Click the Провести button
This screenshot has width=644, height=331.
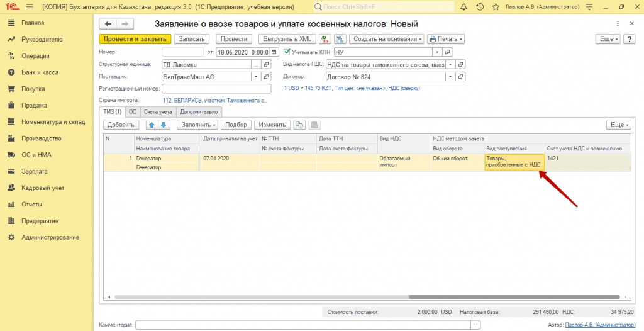pyautogui.click(x=234, y=39)
